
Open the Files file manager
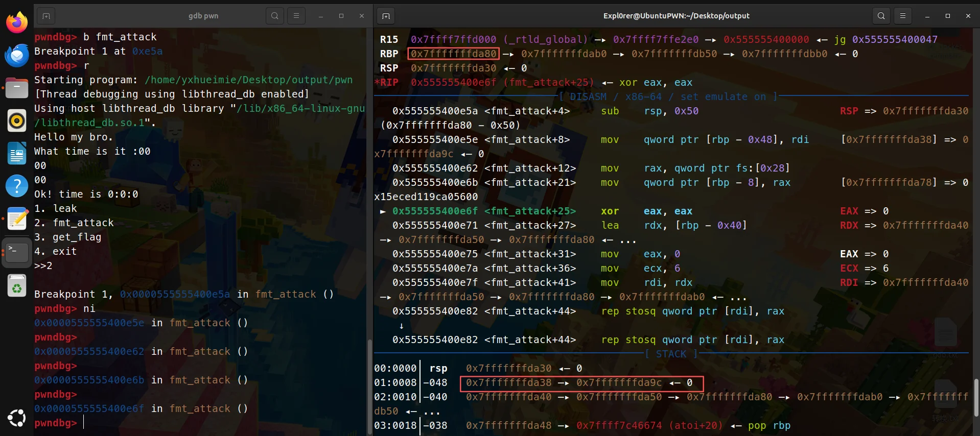click(17, 88)
